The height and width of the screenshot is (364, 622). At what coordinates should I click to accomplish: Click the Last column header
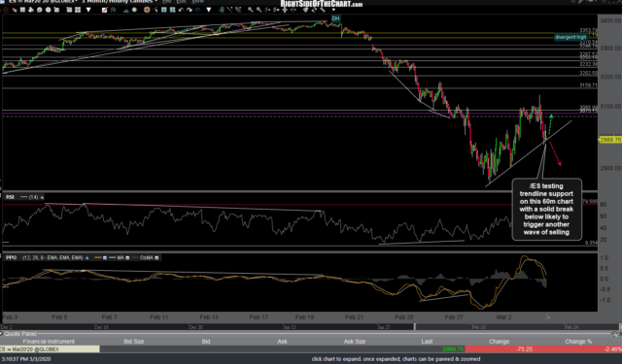click(x=427, y=342)
